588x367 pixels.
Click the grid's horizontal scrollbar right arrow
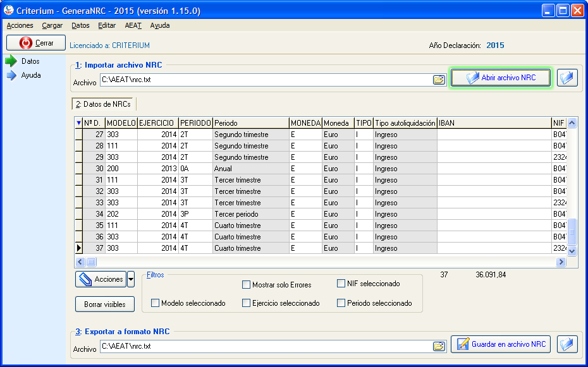[561, 262]
